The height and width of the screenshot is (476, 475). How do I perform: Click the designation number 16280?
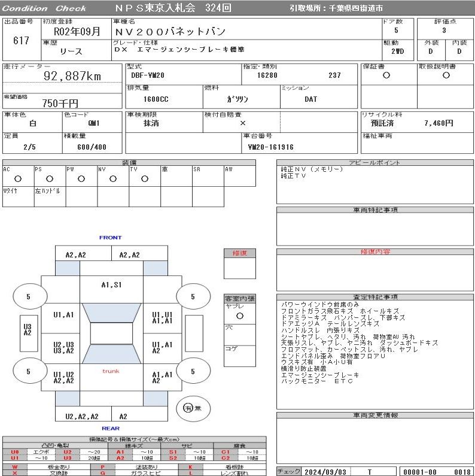267,75
